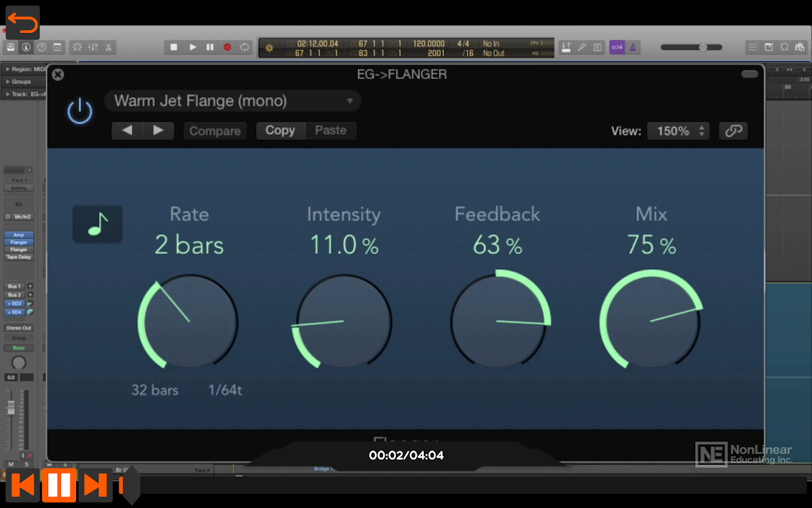812x508 pixels.
Task: Pause playback in the Logic transport
Action: [210, 47]
